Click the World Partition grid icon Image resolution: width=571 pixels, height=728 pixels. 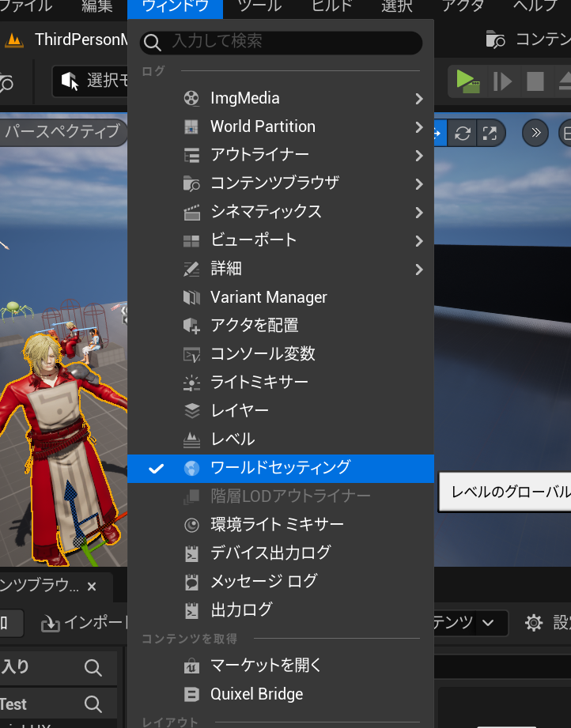point(191,126)
